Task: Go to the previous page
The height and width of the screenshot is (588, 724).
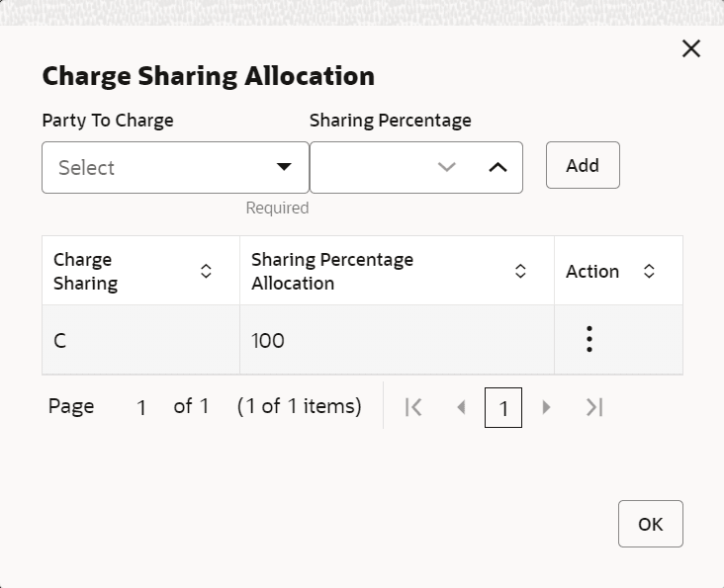Action: pos(460,407)
